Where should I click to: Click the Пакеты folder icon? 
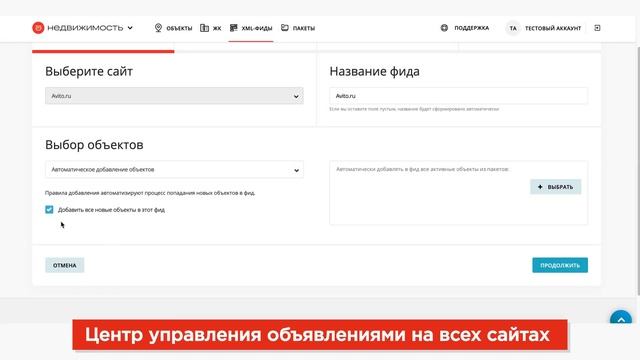(x=285, y=28)
